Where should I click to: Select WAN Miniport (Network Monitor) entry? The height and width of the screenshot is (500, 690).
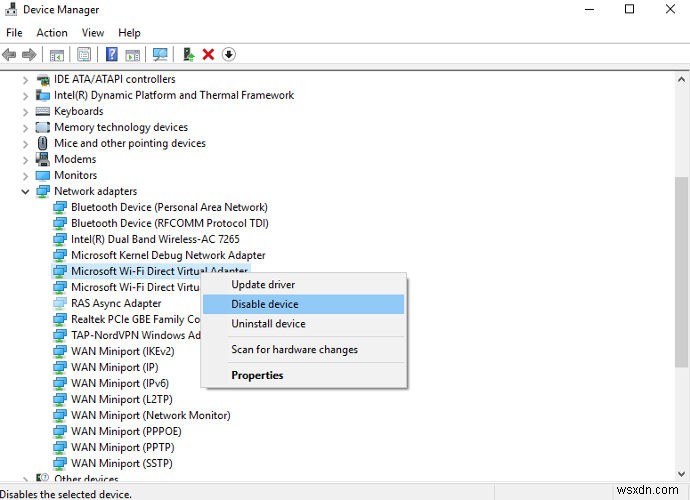(150, 415)
